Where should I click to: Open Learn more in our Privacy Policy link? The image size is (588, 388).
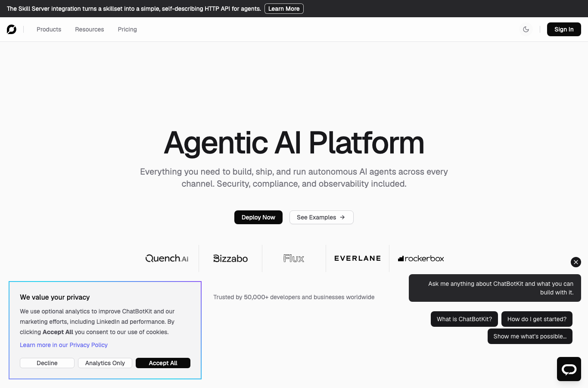tap(64, 345)
